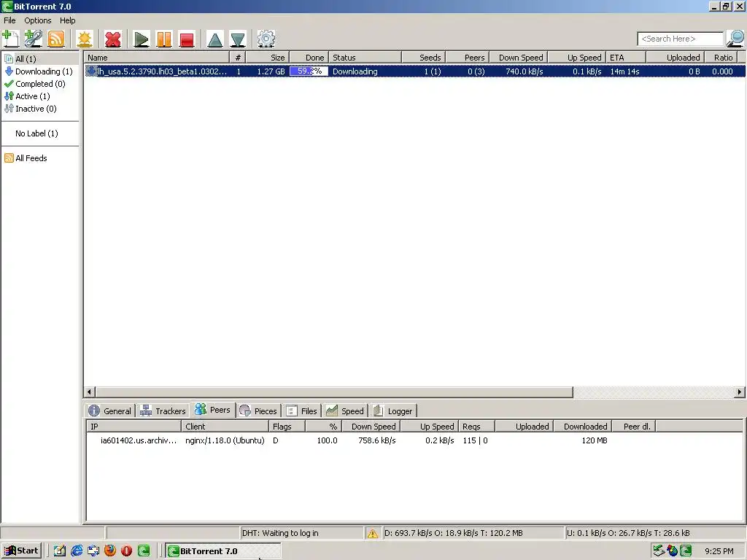Click the download speed status bar section
The height and width of the screenshot is (560, 747).
point(472,533)
